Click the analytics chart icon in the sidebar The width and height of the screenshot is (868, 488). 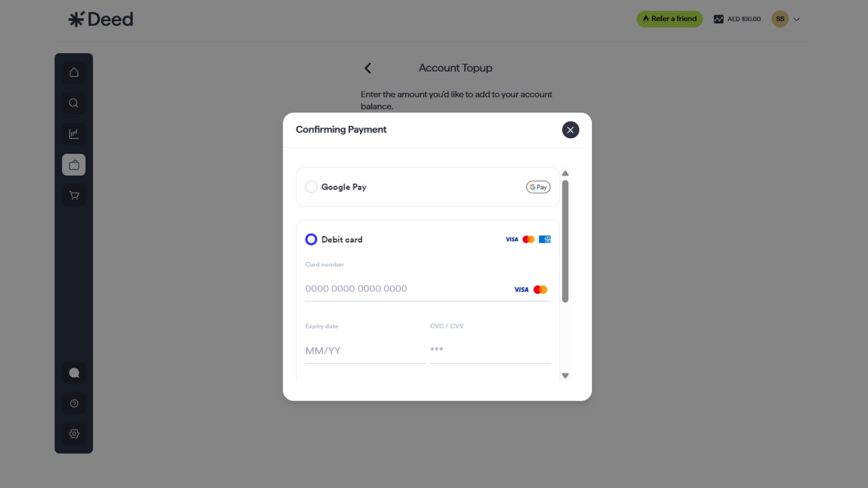pos(74,134)
